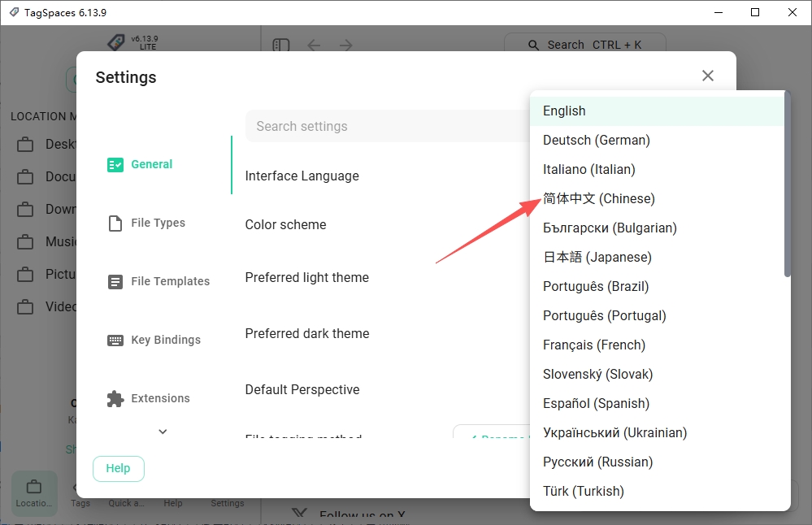Go back with the left arrow
This screenshot has height=525, width=812.
click(314, 45)
